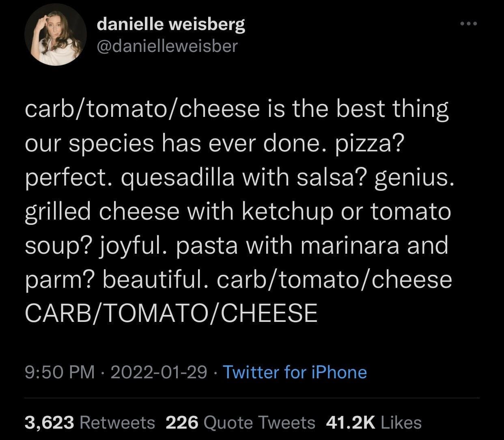Click the 9:50 PM timestamp
The height and width of the screenshot is (440, 504).
click(x=59, y=372)
